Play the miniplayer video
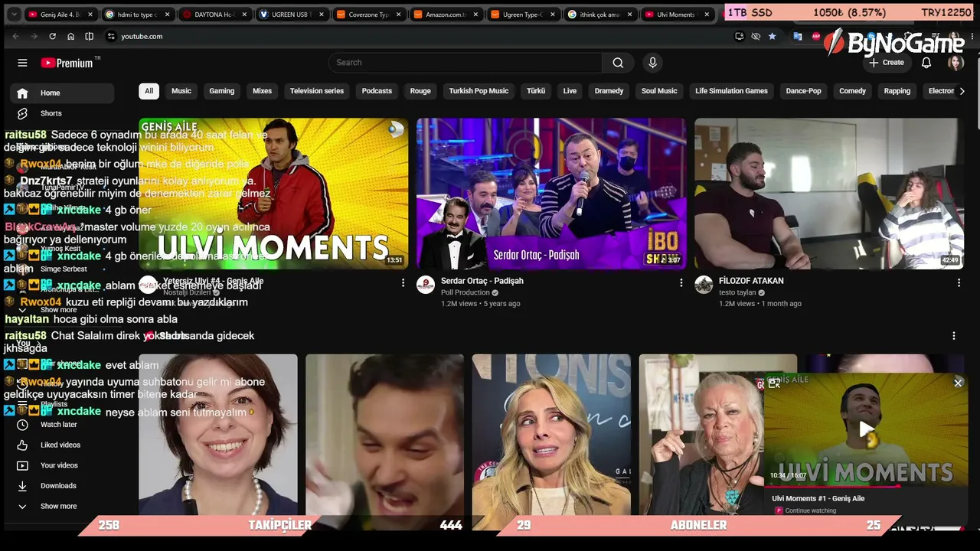The width and height of the screenshot is (980, 551). [x=866, y=429]
